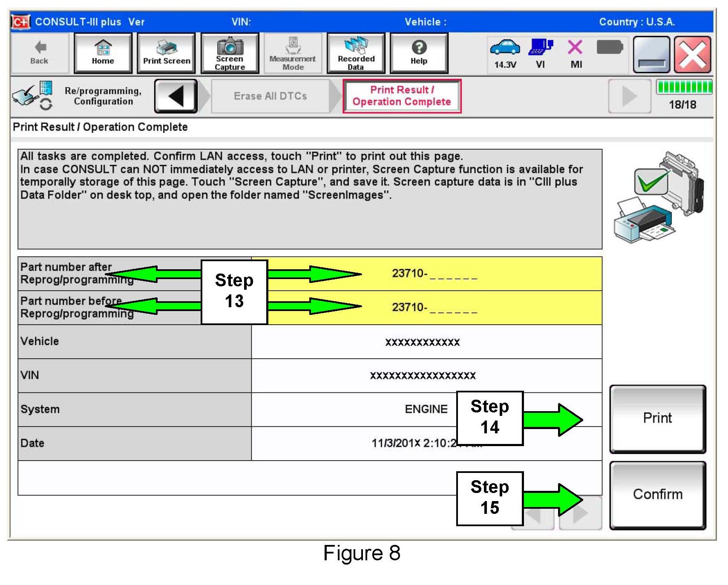Viewport: 728px width, 585px height.
Task: Minimize the CONSULT window
Action: [x=651, y=55]
